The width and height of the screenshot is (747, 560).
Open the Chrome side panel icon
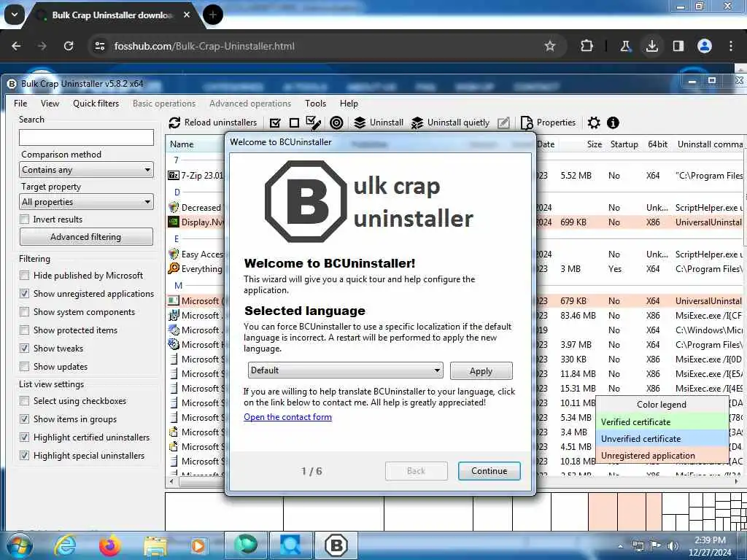tap(678, 46)
